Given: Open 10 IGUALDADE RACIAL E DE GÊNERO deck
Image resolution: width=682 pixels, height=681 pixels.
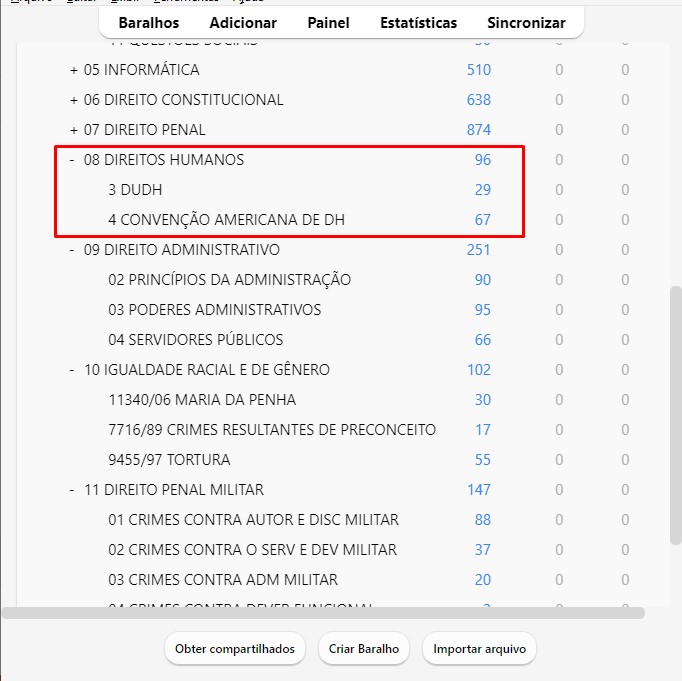Looking at the screenshot, I should point(207,370).
